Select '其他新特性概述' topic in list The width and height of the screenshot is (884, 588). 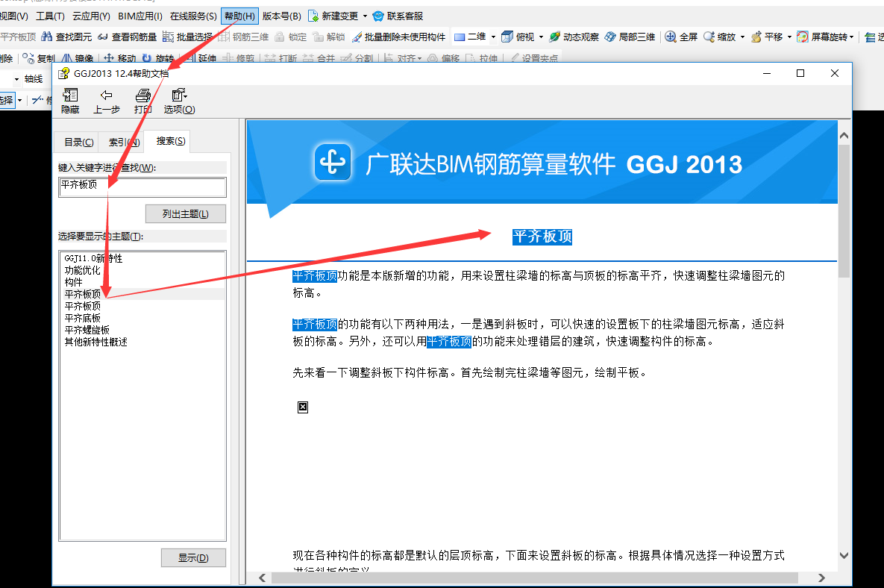click(x=95, y=342)
